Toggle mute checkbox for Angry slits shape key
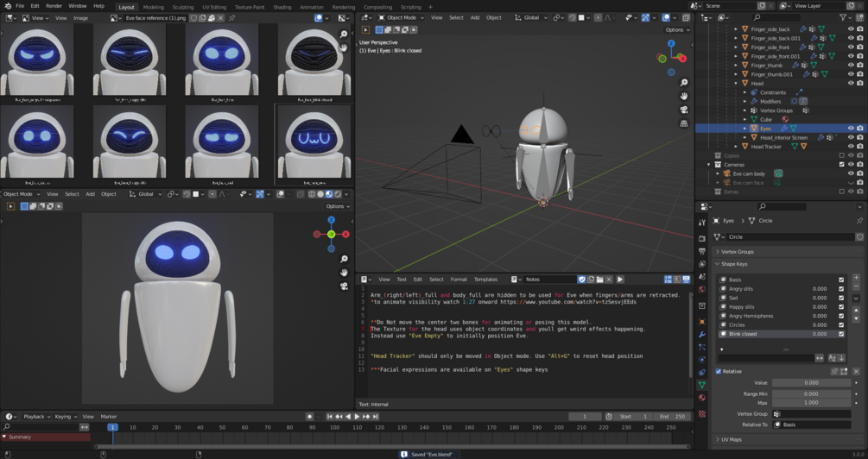868x459 pixels. 841,289
